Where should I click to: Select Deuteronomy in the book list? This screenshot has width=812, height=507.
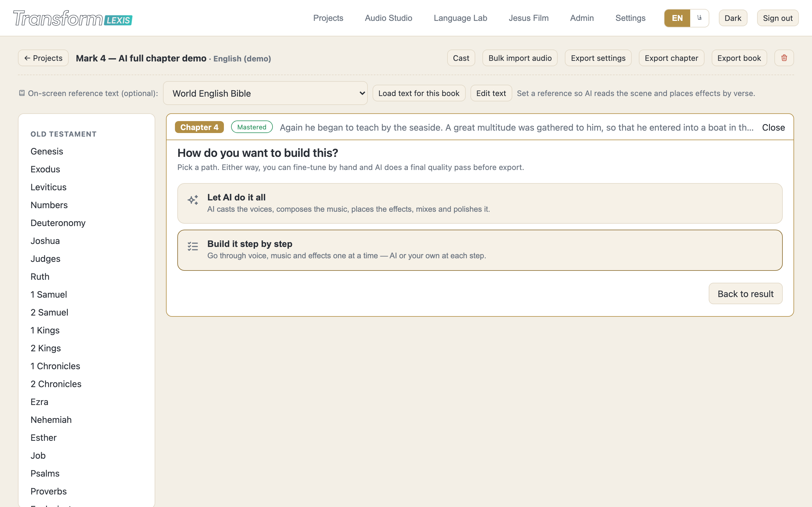(58, 223)
